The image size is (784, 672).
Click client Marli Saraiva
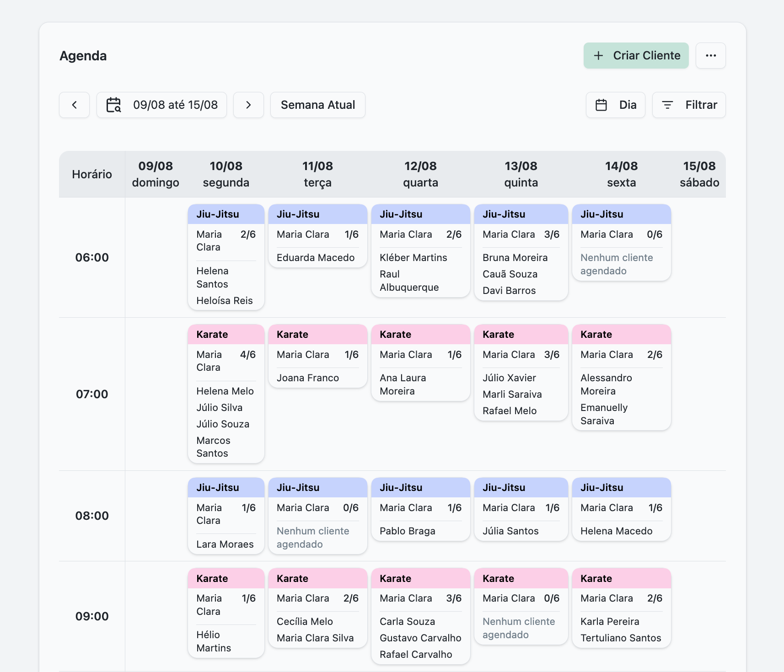(x=512, y=394)
